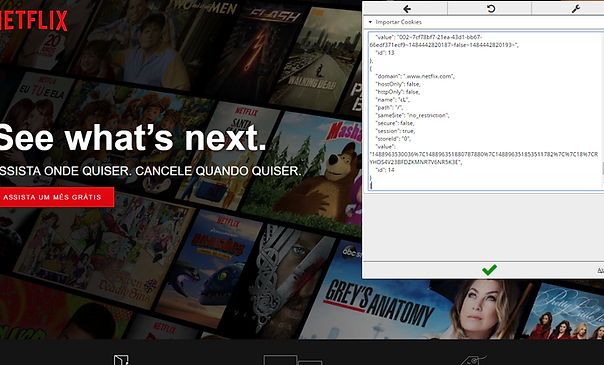Click the "id": 14 line
The width and height of the screenshot is (604, 365).
[385, 170]
